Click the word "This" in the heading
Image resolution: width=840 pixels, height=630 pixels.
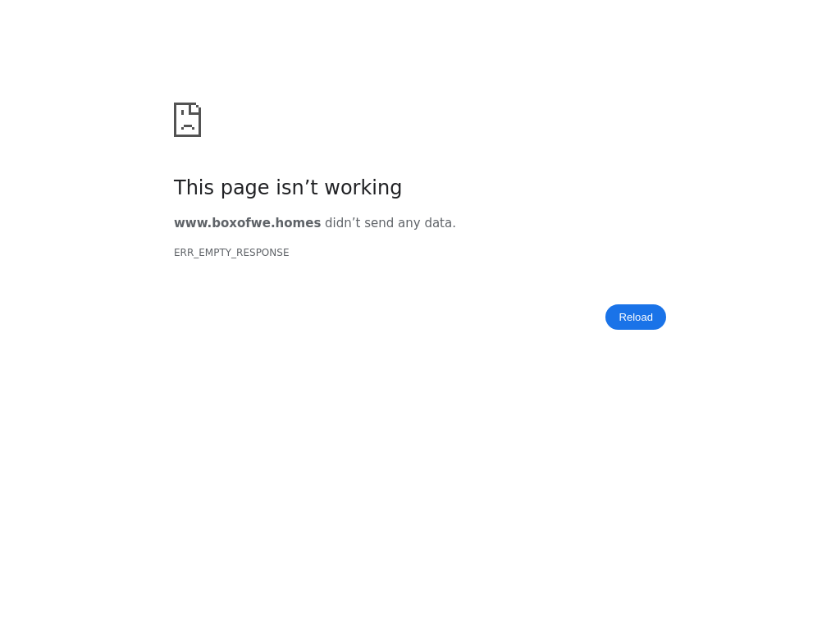tap(194, 188)
